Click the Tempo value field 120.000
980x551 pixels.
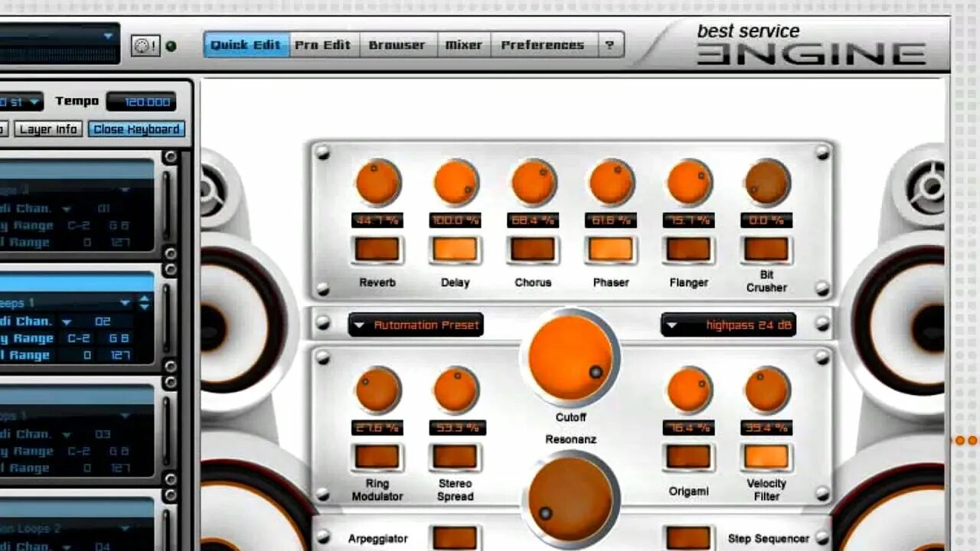[x=141, y=102]
